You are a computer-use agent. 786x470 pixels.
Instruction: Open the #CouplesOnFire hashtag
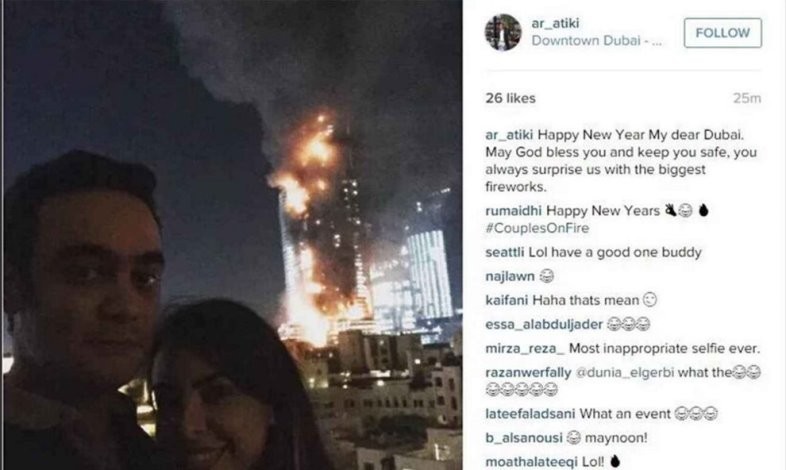[537, 228]
